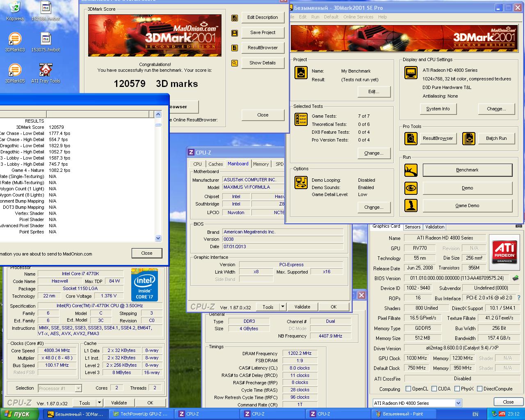Click the BIOS Version field in GPU-Z
Screen dimensions: 525x420
tap(457, 278)
